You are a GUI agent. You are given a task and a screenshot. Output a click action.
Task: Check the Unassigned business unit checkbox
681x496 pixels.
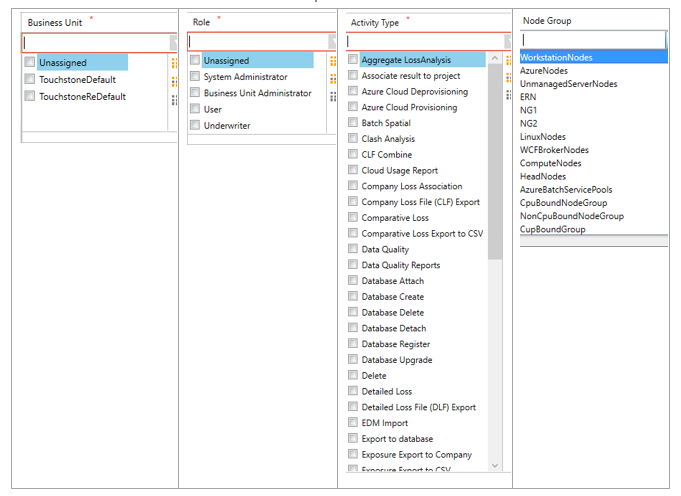tap(30, 63)
